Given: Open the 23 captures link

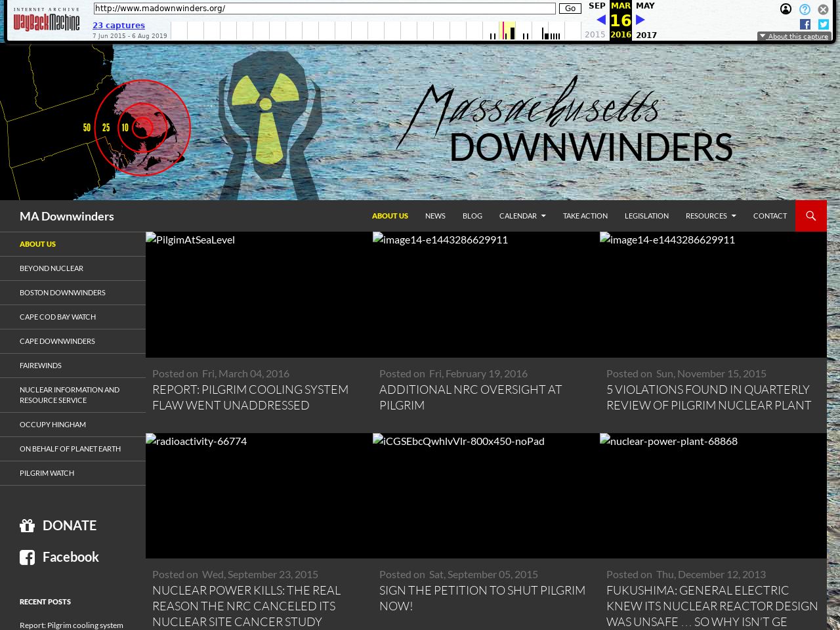Looking at the screenshot, I should point(119,26).
